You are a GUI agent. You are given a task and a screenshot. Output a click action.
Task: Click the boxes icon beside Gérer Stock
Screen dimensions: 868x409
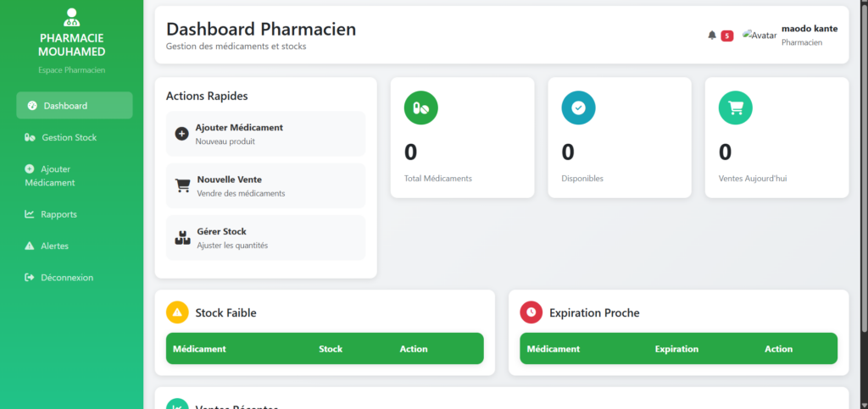(x=182, y=238)
